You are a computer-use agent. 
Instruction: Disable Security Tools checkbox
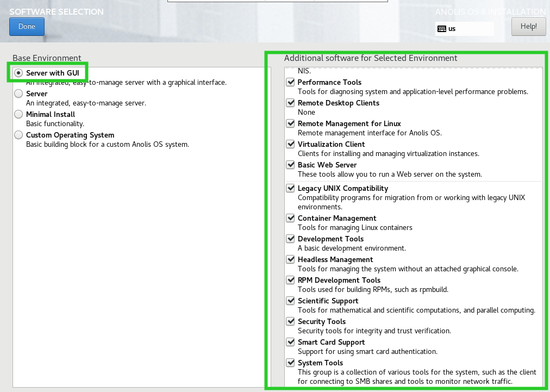(291, 322)
